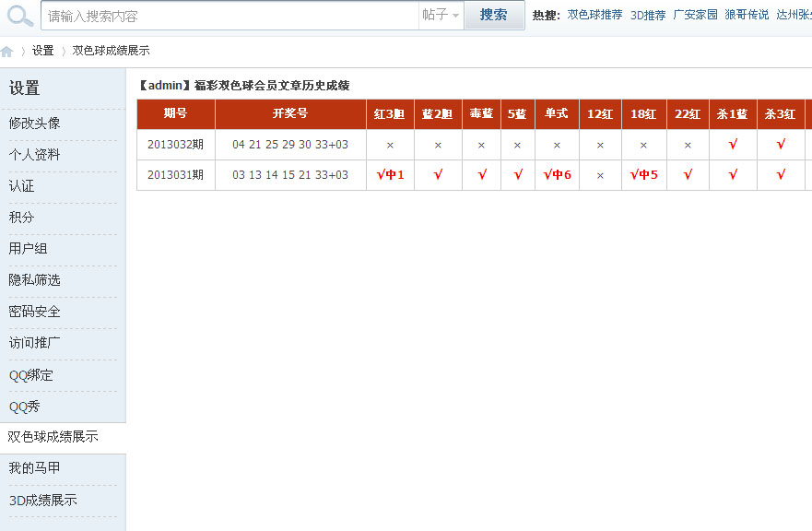Click the page title 福彩双色球会员文章历史成绩

click(x=272, y=86)
